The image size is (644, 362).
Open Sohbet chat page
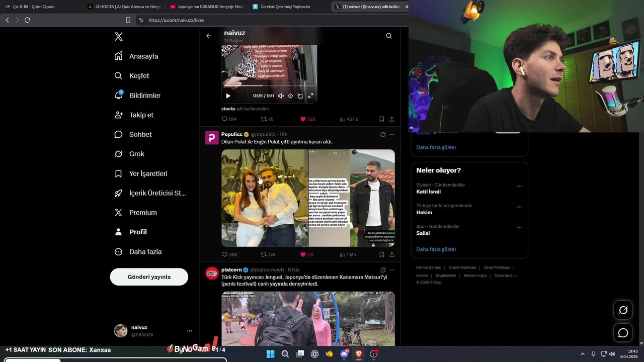(133, 135)
